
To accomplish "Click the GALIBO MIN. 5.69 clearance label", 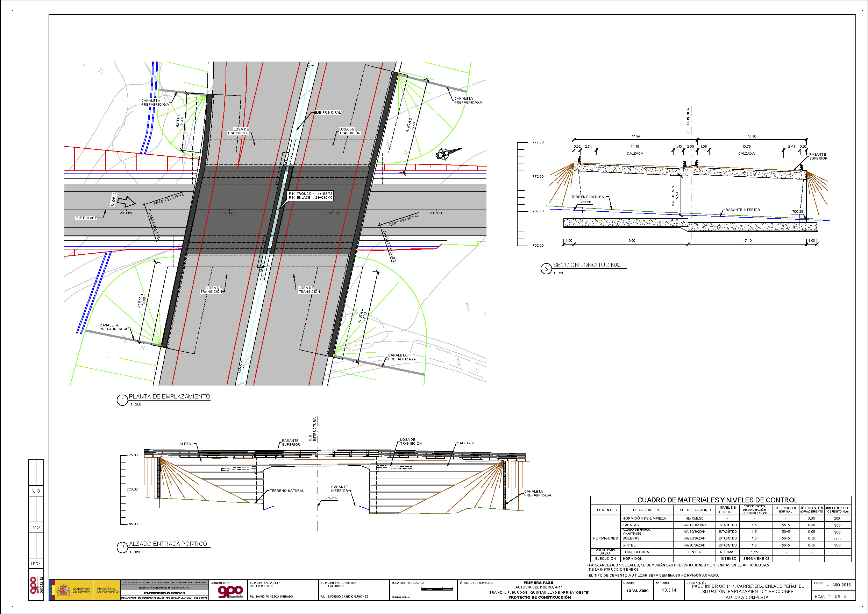I will click(x=675, y=195).
